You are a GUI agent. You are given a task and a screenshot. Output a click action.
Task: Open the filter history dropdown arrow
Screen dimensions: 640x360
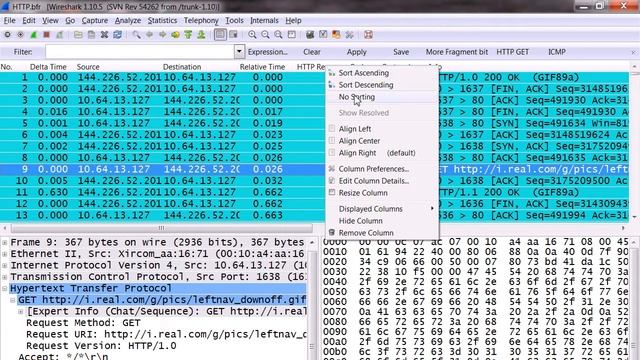point(239,52)
